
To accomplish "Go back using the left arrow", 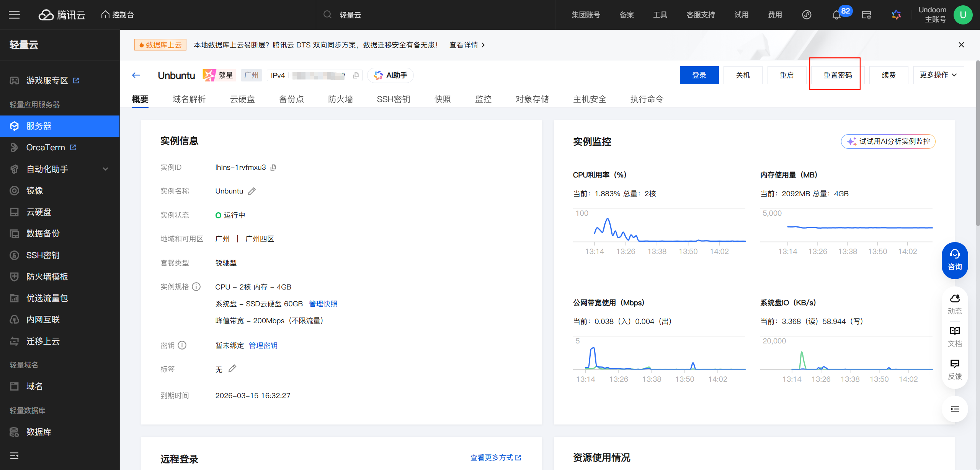I will tap(136, 75).
